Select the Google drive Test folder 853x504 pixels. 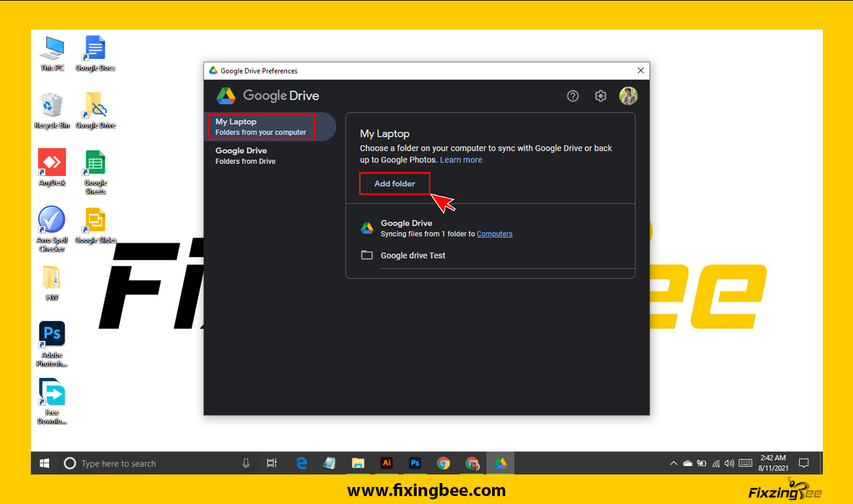(413, 255)
